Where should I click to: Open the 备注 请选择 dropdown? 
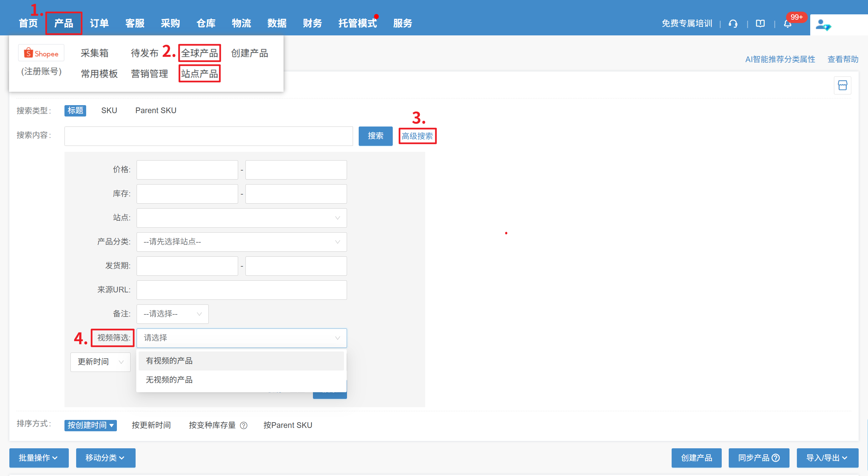[172, 314]
